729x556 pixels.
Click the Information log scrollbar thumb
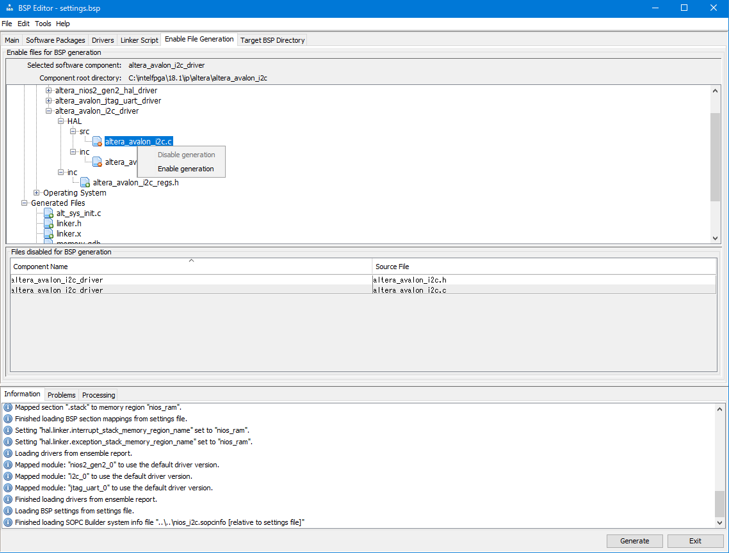[719, 504]
